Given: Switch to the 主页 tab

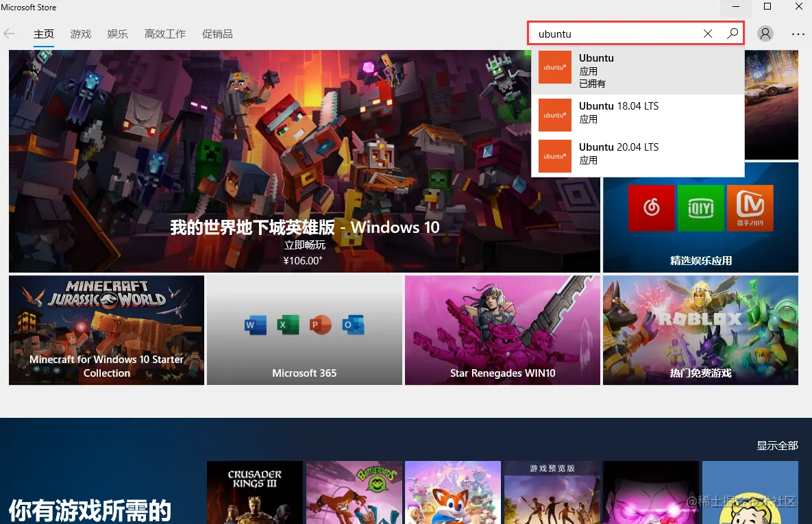Looking at the screenshot, I should [43, 34].
